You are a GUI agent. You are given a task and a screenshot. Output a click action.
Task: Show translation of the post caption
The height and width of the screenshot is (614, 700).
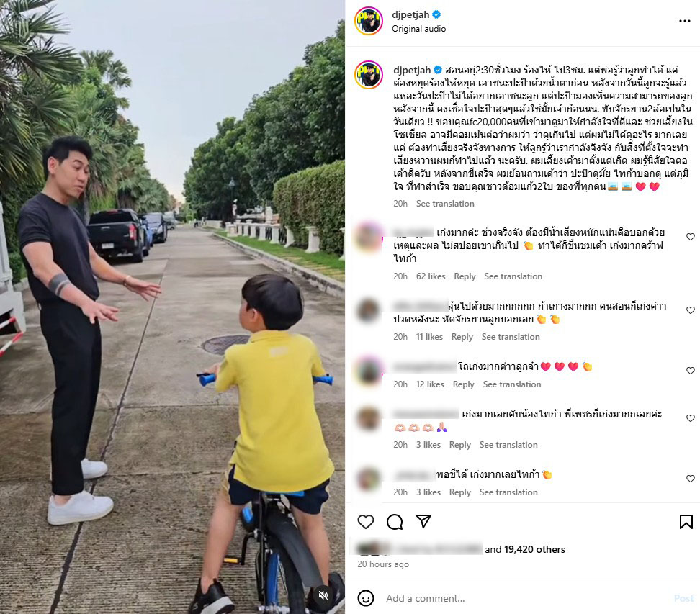[445, 204]
